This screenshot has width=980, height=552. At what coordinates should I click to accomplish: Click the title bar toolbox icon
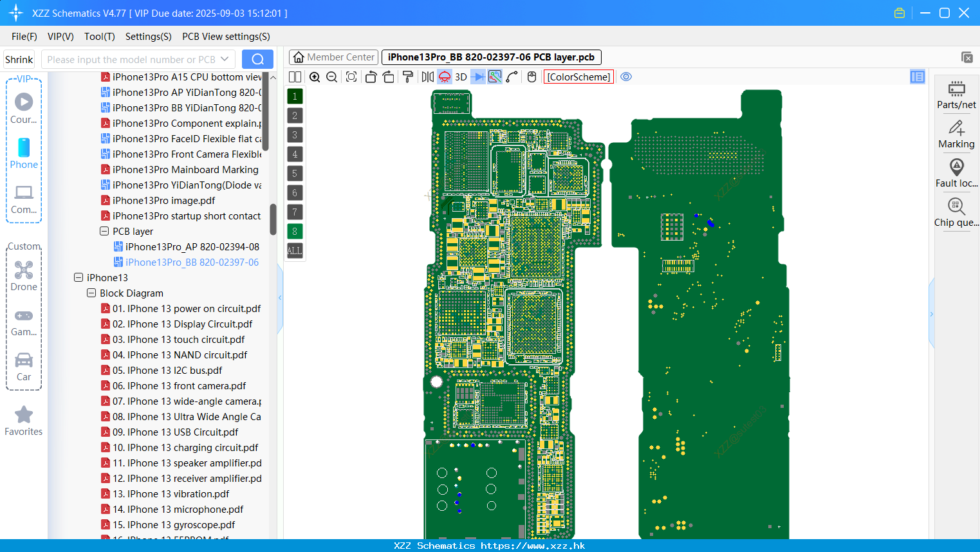pos(900,13)
